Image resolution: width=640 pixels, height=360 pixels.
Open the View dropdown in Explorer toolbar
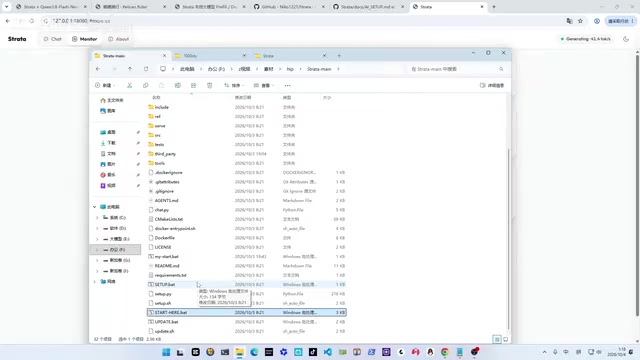click(263, 85)
